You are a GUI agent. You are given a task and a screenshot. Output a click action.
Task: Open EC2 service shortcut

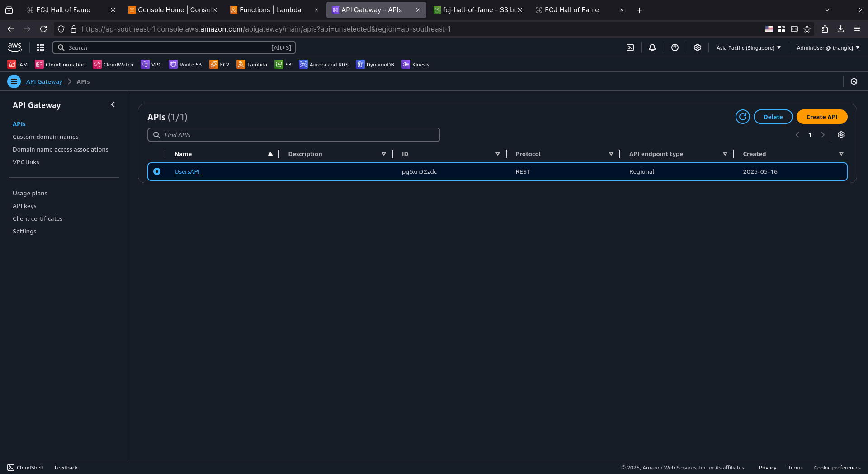click(219, 64)
